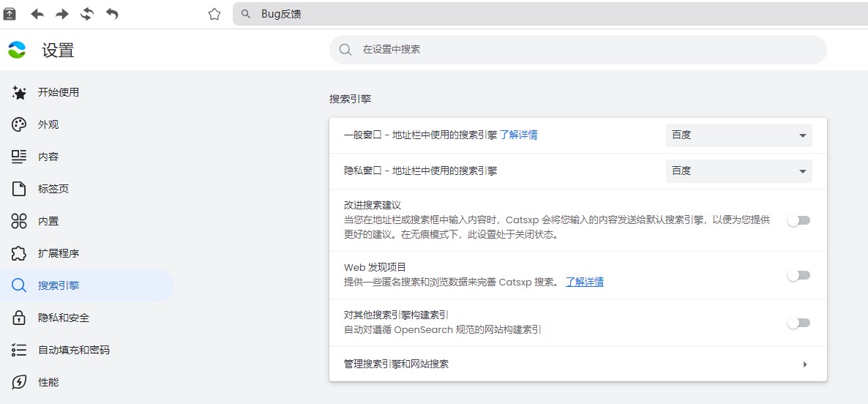Expand 管理搜索引擎和网站搜索 with its arrow
This screenshot has height=404, width=868.
pyautogui.click(x=805, y=364)
